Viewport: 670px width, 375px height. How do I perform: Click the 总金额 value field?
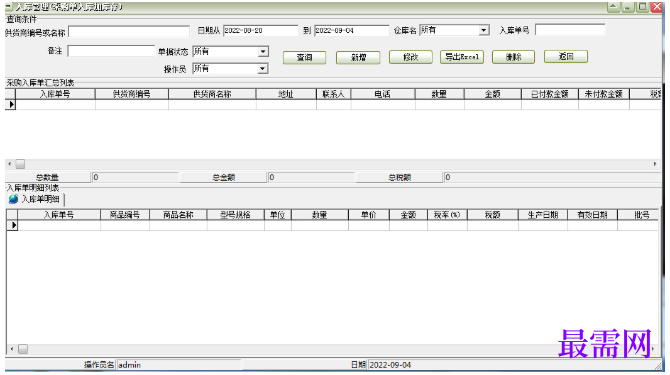[x=311, y=177]
